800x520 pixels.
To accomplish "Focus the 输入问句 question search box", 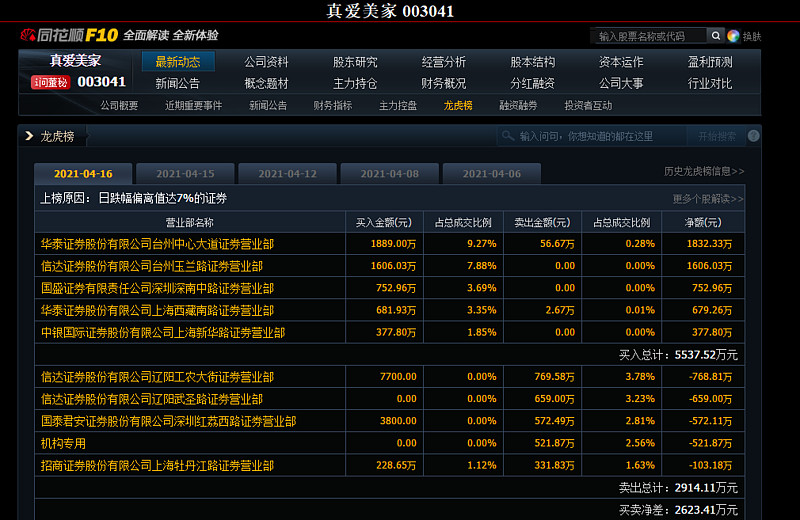I will (x=594, y=136).
